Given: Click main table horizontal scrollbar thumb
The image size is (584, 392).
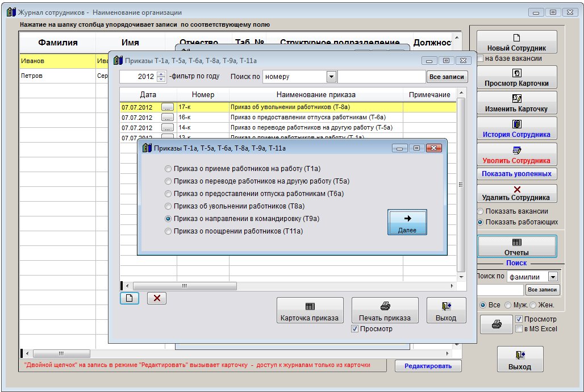Looking at the screenshot, I should tap(61, 353).
